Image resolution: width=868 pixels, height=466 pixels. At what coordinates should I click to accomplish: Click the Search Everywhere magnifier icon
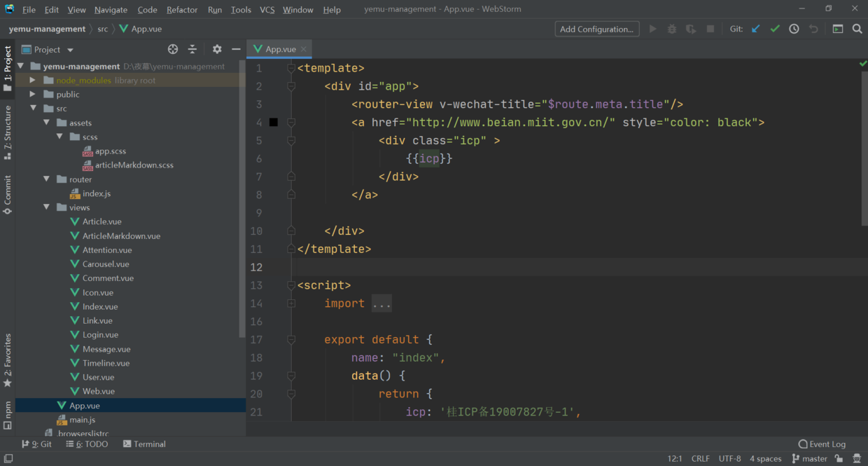coord(857,29)
